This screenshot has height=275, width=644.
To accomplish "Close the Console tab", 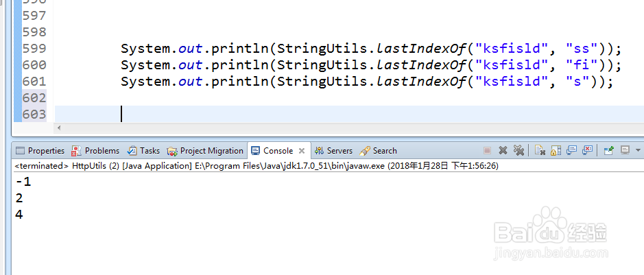I will click(302, 151).
